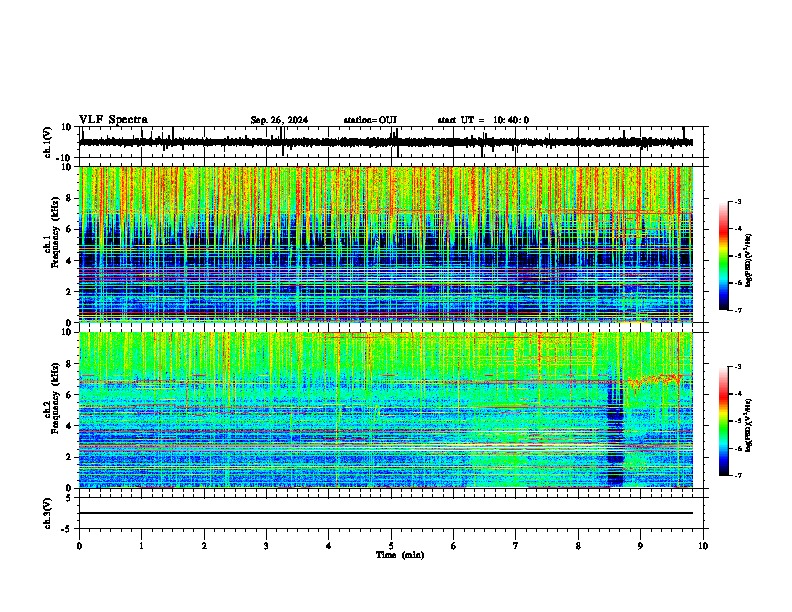Click time axis tick label "5"
The image size is (792, 612).
(391, 546)
